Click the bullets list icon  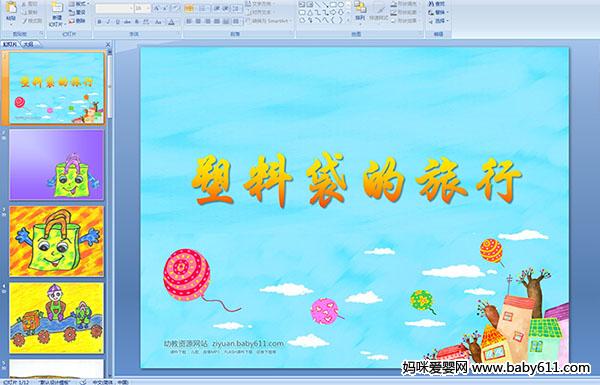click(x=189, y=8)
